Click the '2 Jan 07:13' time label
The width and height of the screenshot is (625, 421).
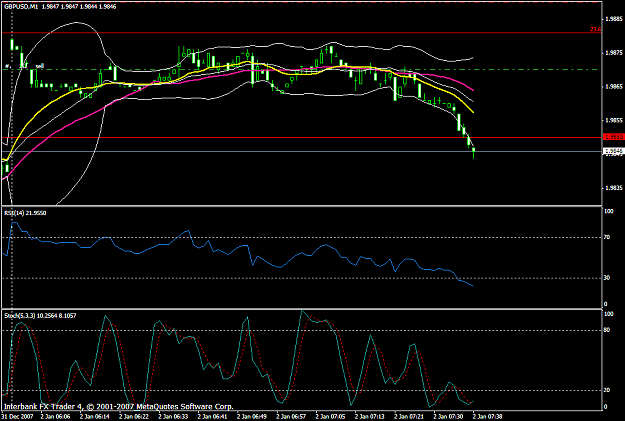[x=370, y=417]
